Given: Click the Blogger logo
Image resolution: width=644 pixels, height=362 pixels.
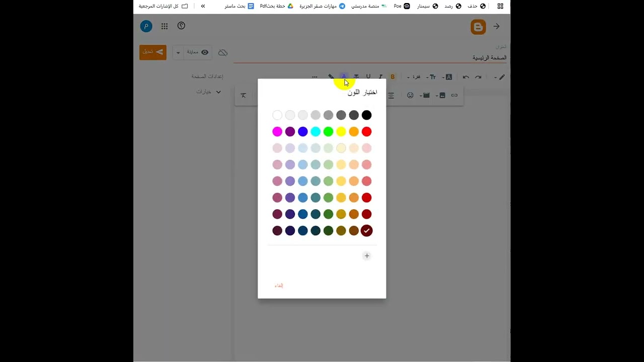Looking at the screenshot, I should (x=478, y=27).
